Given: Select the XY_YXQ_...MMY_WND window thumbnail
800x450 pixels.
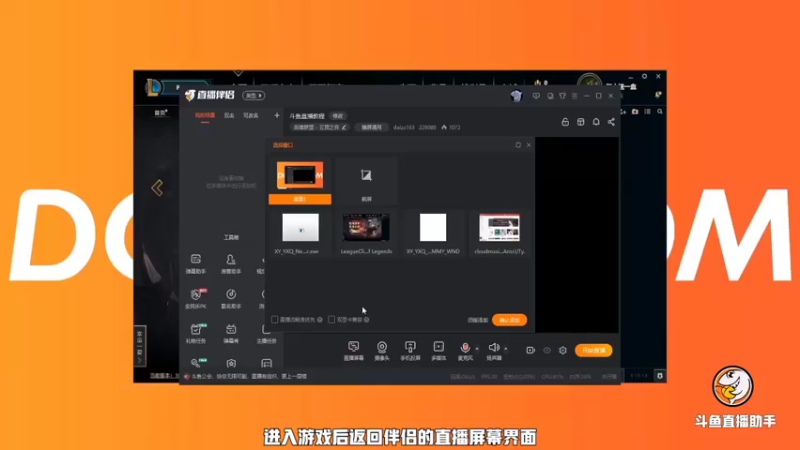Looking at the screenshot, I should click(x=433, y=233).
